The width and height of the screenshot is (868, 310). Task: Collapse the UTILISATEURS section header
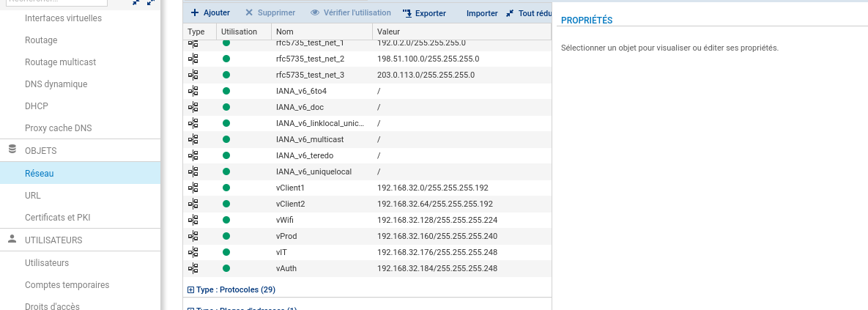coord(53,240)
